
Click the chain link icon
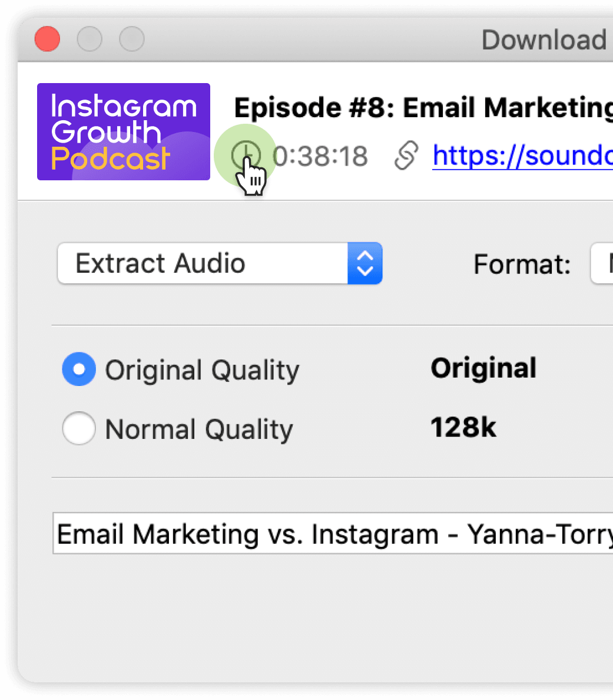406,156
